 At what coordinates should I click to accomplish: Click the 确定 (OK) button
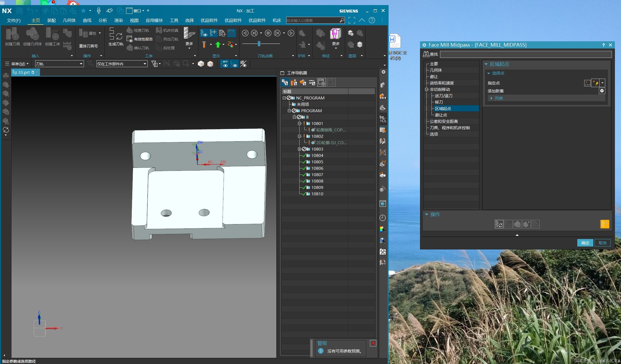tap(585, 243)
